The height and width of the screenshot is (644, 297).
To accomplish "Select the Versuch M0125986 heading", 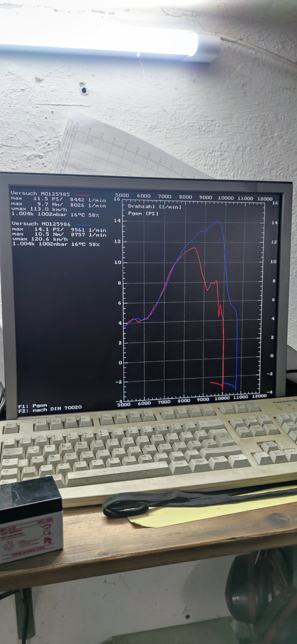I will tap(41, 224).
